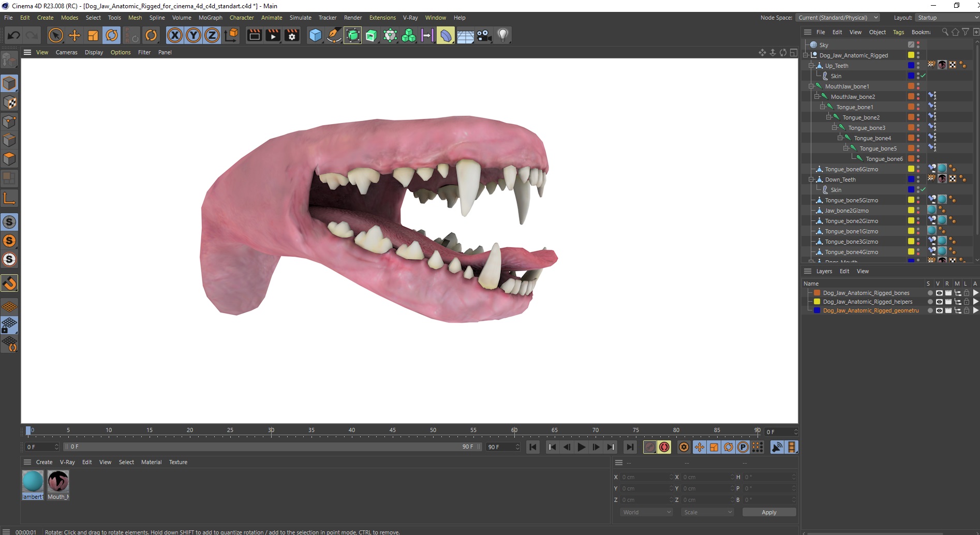Activate the Scale tool
980x535 pixels.
click(x=93, y=35)
